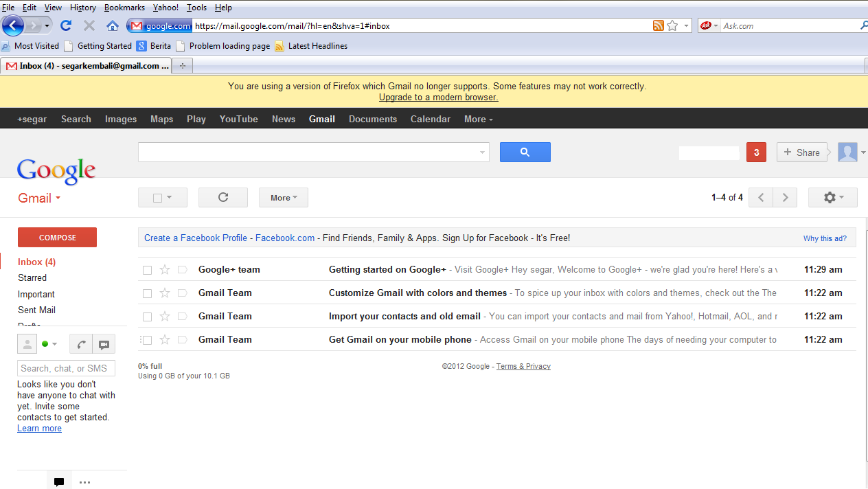
Task: Expand the Gmail product dropdown under logo
Action: pyautogui.click(x=39, y=198)
